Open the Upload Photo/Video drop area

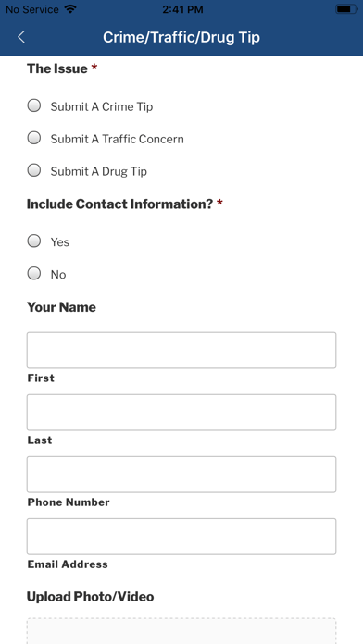point(181,630)
